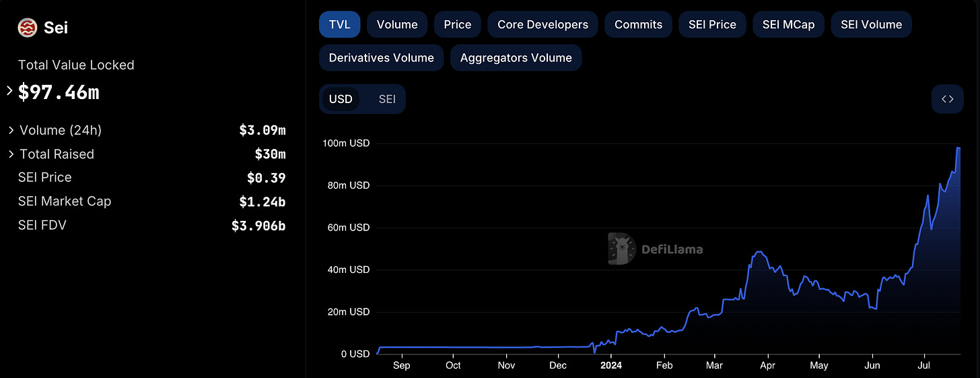Click the SEI Market Cap label
980x378 pixels.
click(65, 201)
